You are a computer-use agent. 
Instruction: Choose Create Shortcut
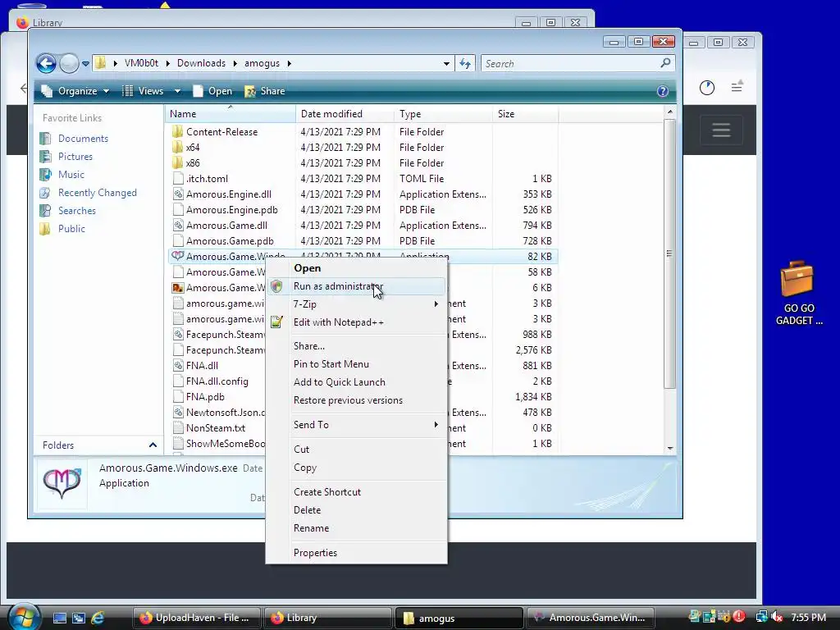coord(356,492)
